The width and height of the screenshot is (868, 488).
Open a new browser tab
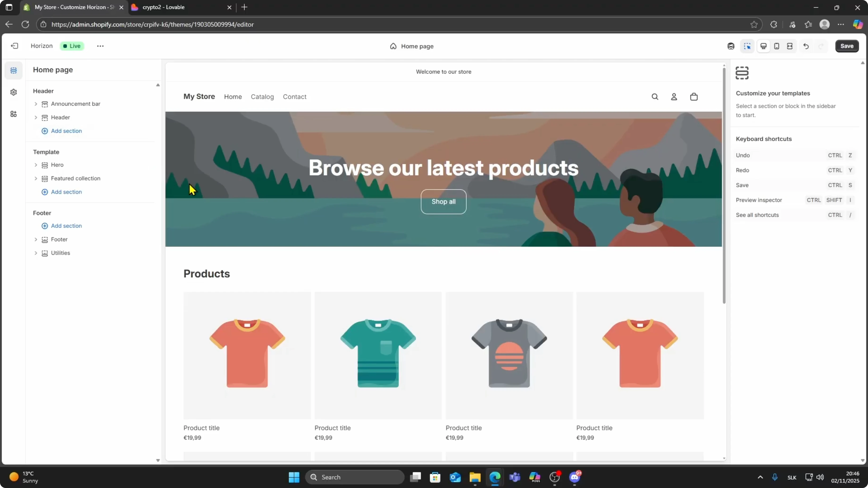click(244, 7)
